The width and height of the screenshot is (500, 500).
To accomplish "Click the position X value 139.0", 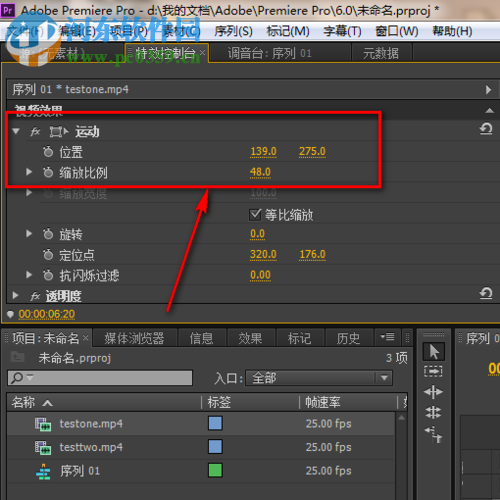I will (263, 152).
